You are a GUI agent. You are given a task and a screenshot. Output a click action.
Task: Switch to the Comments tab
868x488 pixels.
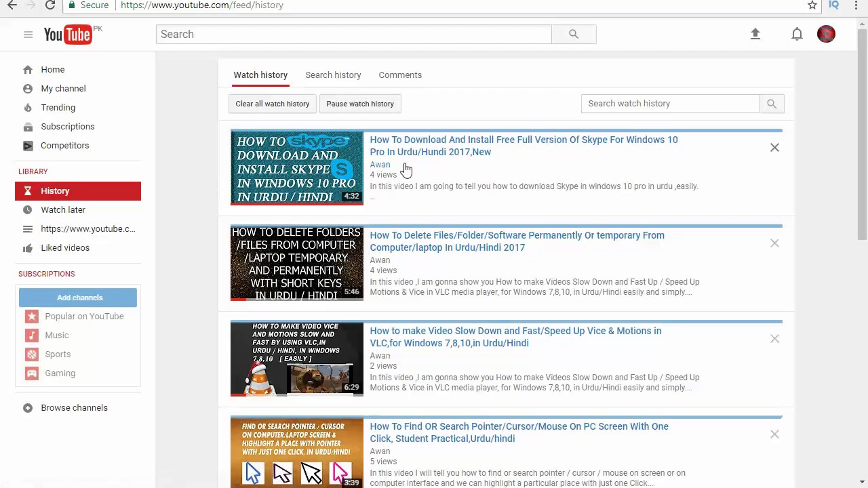coord(400,75)
